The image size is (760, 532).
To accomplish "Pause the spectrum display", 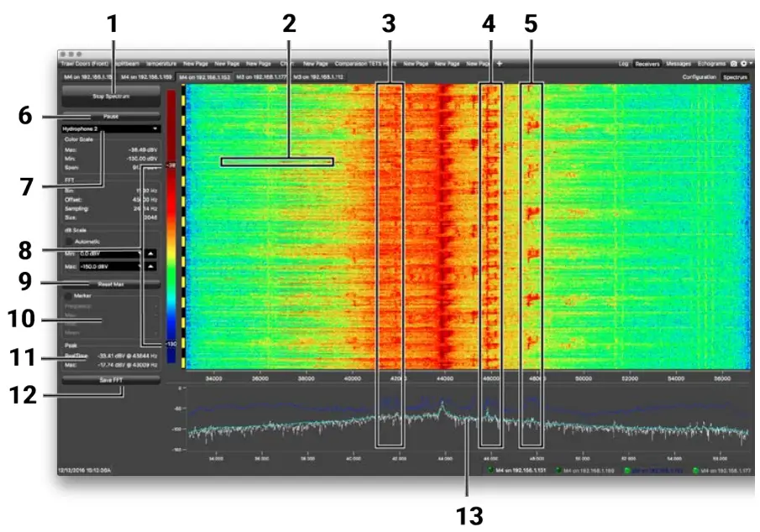I will pos(111,117).
